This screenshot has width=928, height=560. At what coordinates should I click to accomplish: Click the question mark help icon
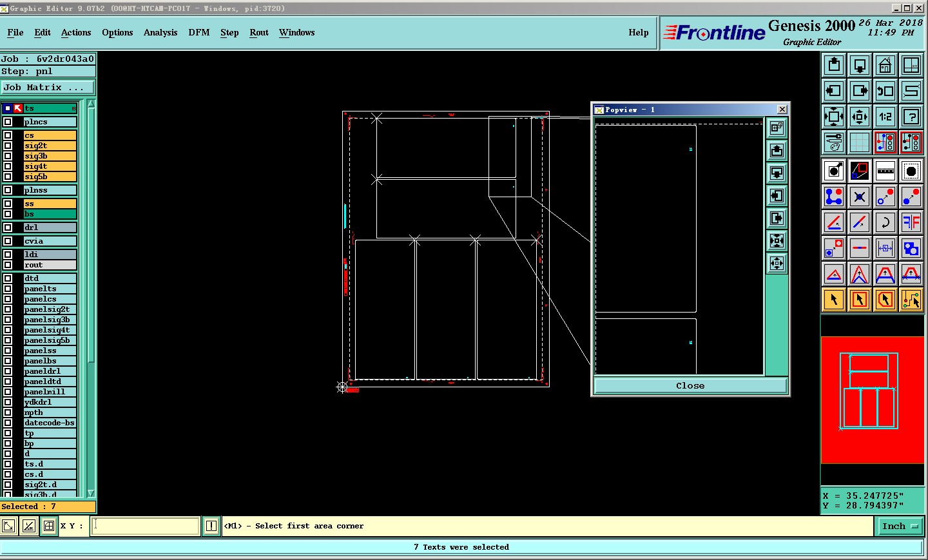[911, 117]
